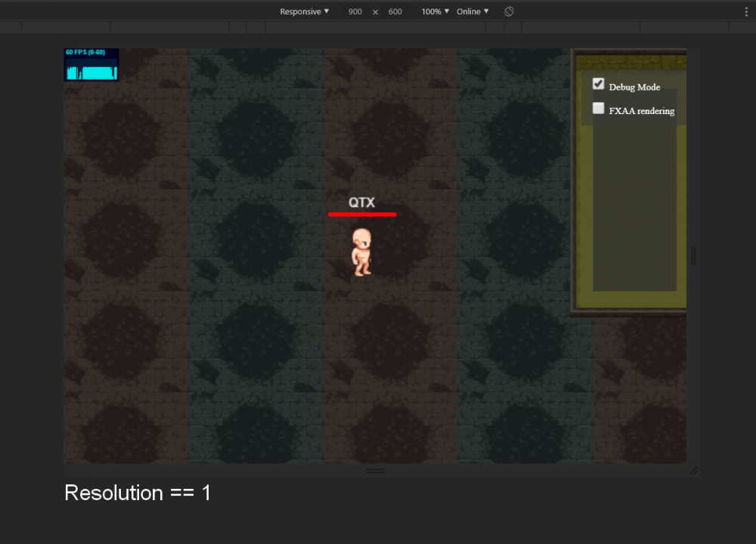756x544 pixels.
Task: Grab the corner resize handle of viewport
Action: pos(692,471)
